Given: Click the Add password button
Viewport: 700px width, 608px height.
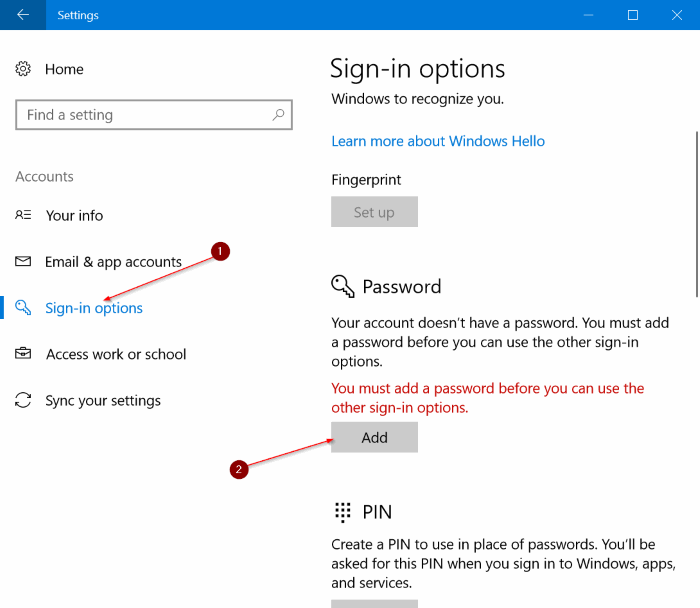Looking at the screenshot, I should pyautogui.click(x=375, y=437).
